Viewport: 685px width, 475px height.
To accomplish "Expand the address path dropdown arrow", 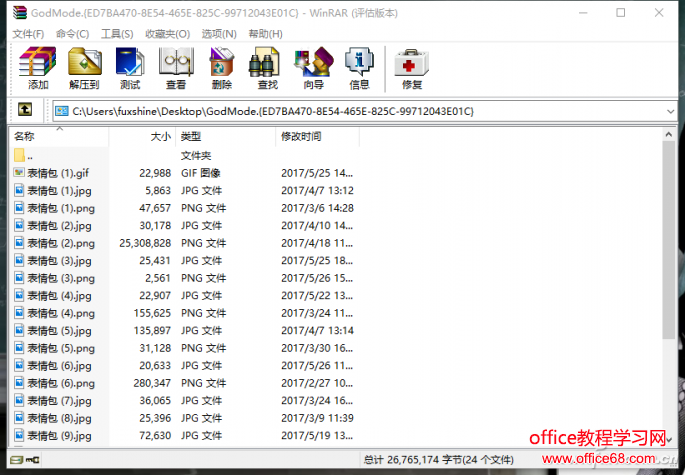I will (670, 111).
